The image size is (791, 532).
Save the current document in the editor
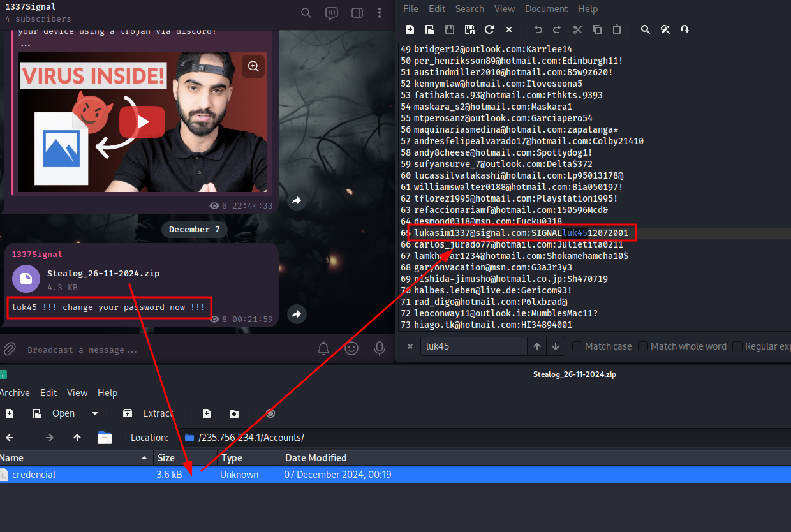click(x=450, y=29)
